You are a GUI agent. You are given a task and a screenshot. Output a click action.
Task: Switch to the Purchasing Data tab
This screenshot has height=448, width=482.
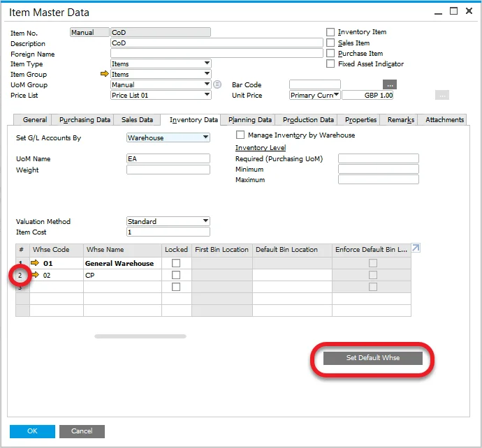(x=85, y=120)
